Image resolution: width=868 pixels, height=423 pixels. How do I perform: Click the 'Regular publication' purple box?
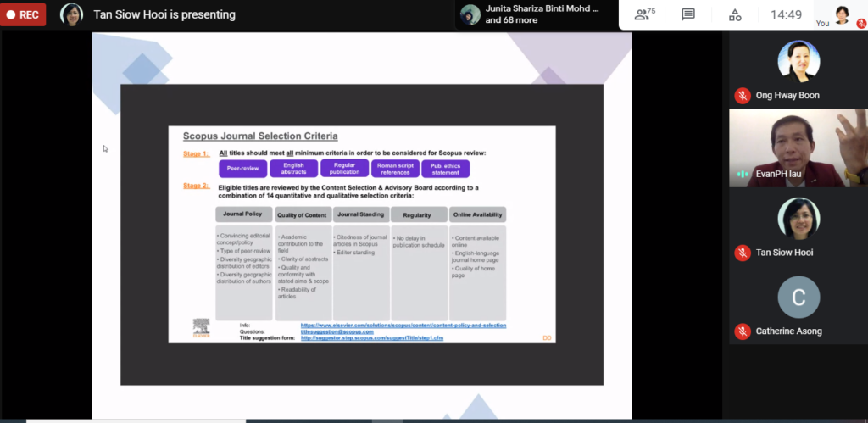tap(344, 169)
